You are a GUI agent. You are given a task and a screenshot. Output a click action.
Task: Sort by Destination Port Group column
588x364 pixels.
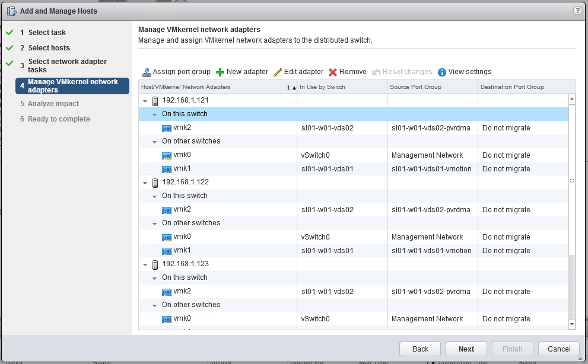(x=526, y=87)
